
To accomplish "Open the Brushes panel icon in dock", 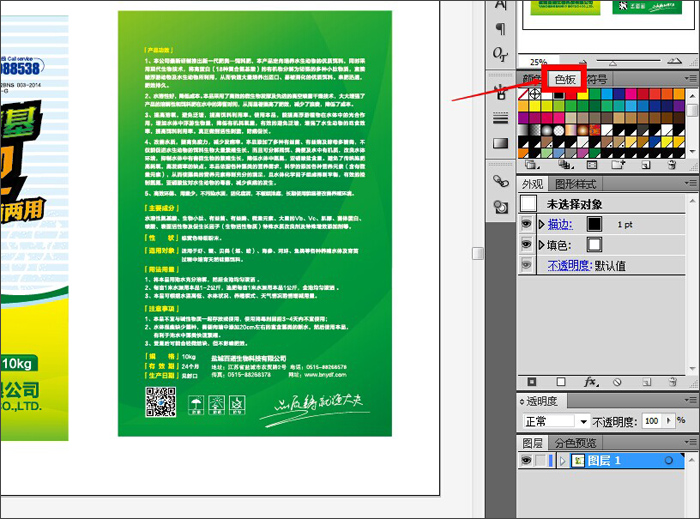I will click(x=500, y=93).
